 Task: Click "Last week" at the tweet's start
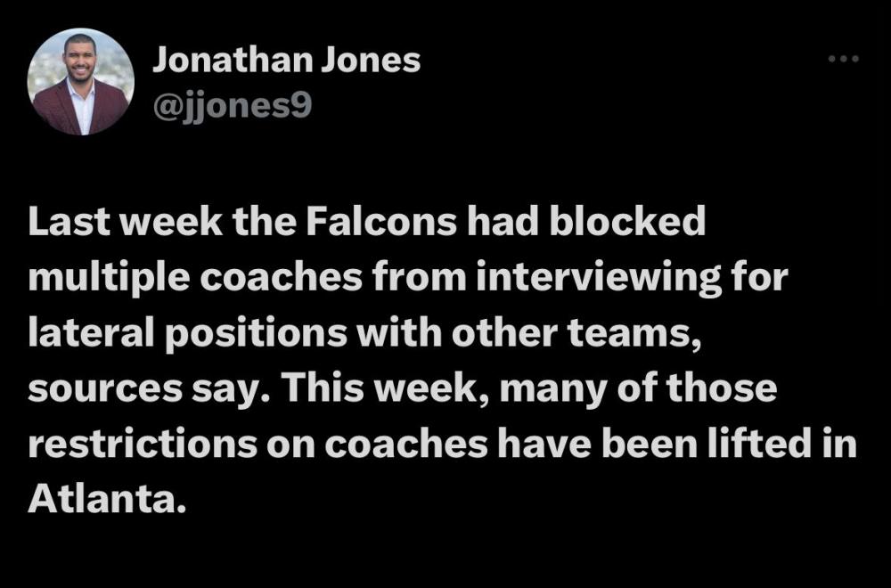tap(96, 223)
